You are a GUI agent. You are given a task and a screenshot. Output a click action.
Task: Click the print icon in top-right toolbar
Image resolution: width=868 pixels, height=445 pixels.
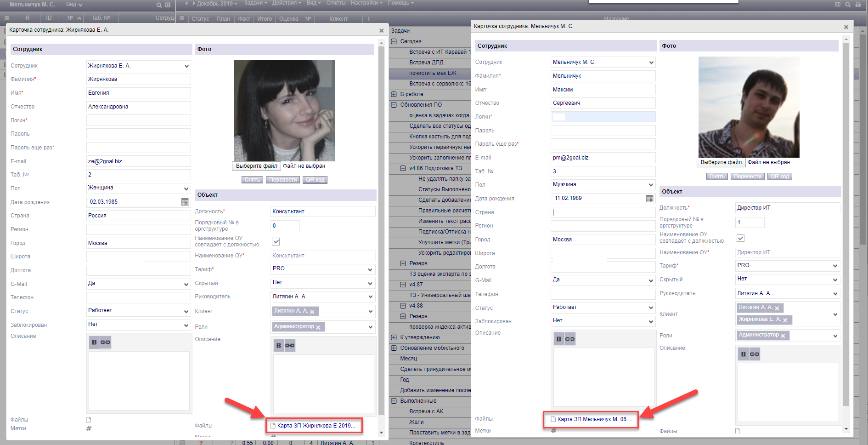coord(857,5)
